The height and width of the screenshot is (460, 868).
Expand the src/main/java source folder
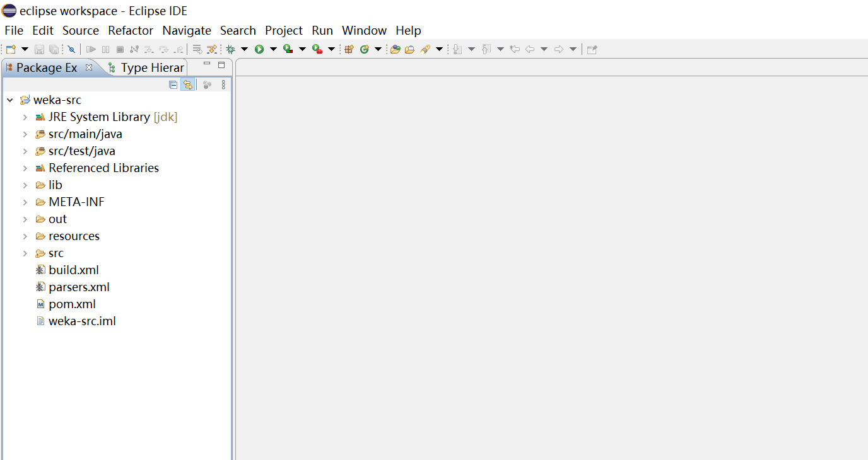[25, 134]
